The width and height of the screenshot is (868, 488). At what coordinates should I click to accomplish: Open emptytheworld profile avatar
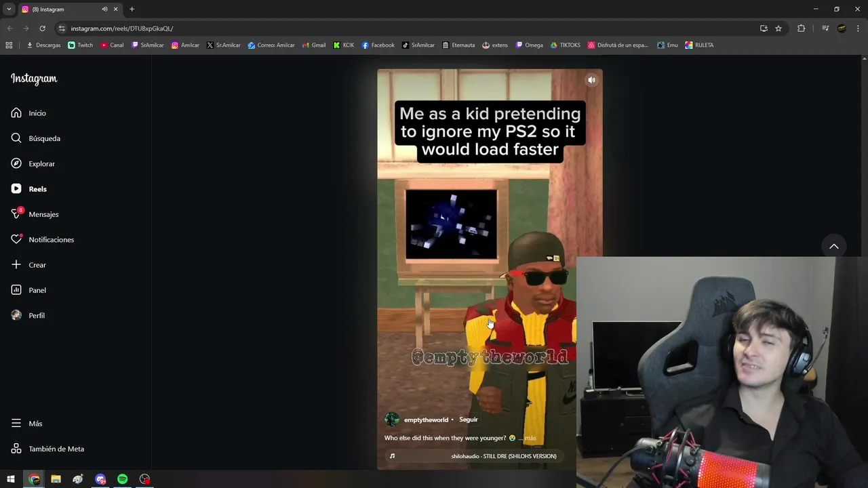pyautogui.click(x=391, y=420)
